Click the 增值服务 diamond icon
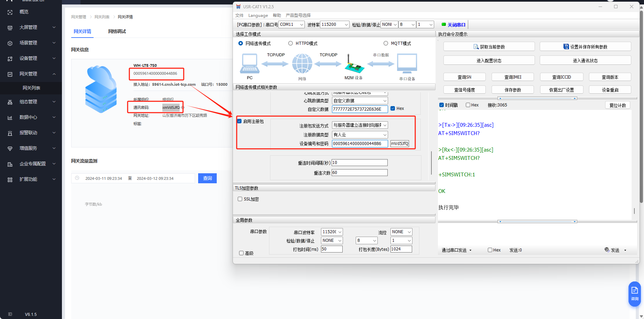 pyautogui.click(x=10, y=148)
